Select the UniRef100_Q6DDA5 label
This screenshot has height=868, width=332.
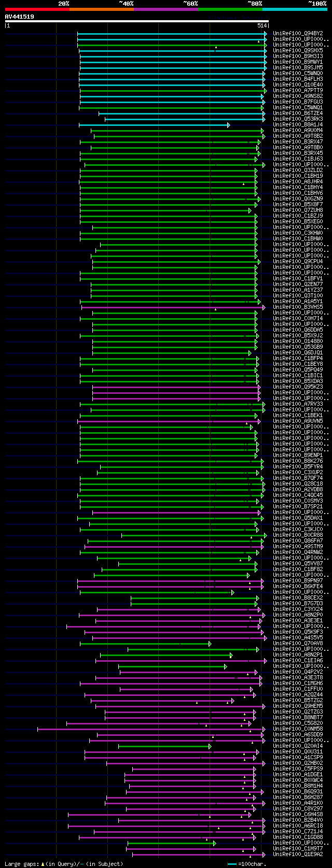pos(298,330)
